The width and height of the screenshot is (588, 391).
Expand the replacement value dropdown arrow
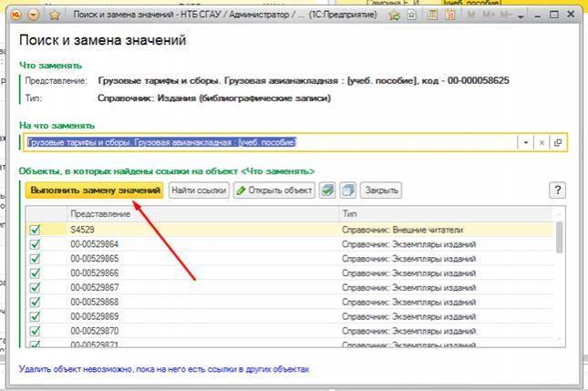[525, 143]
